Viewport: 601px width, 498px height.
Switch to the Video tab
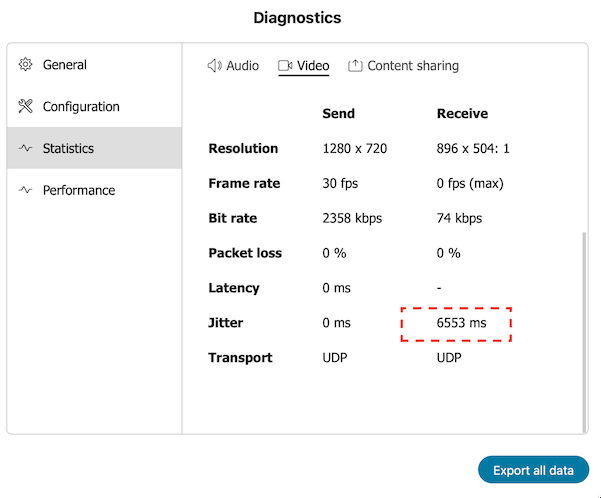(x=313, y=66)
